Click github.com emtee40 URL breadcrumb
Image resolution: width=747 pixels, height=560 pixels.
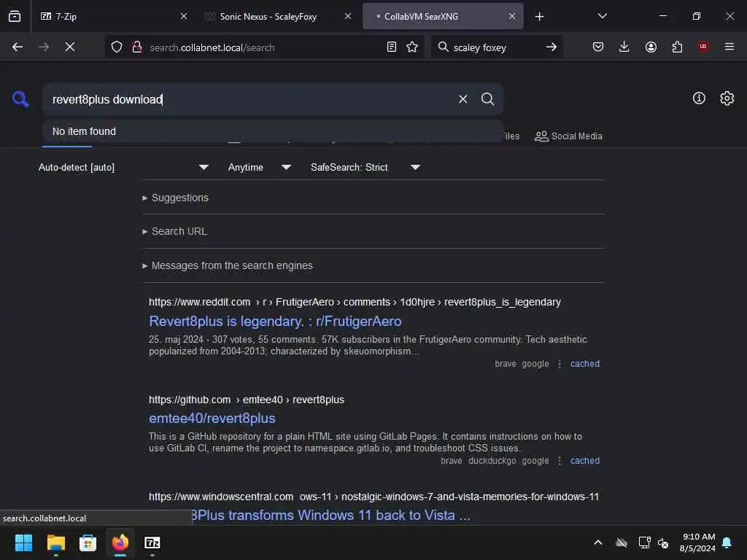[247, 400]
